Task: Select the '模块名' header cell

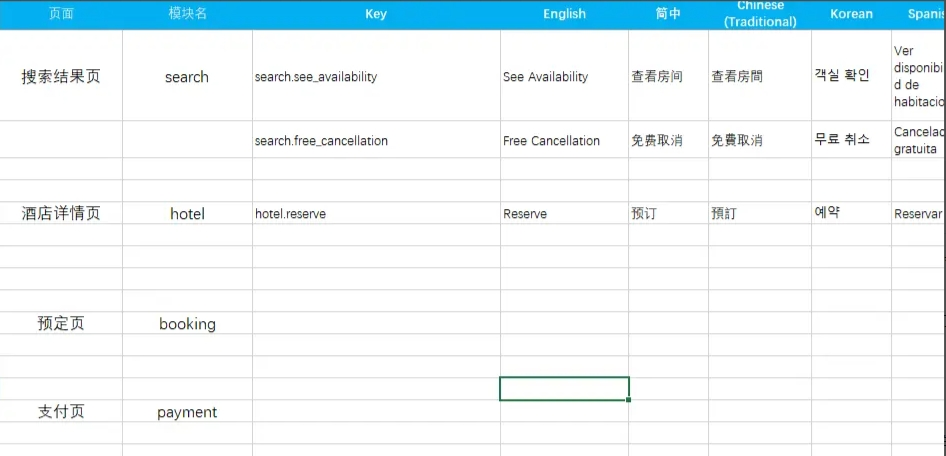Action: (x=187, y=14)
